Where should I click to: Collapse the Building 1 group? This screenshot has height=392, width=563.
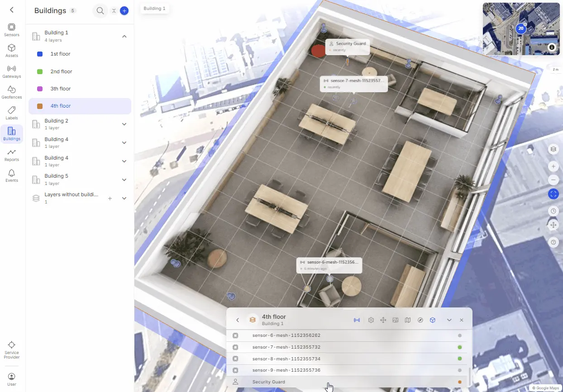pos(124,36)
